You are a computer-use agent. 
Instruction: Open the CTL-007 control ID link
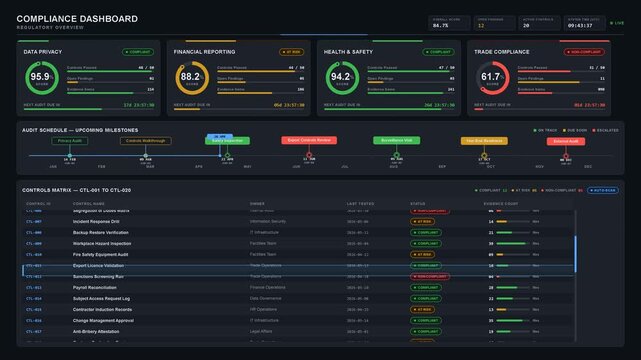[34, 221]
